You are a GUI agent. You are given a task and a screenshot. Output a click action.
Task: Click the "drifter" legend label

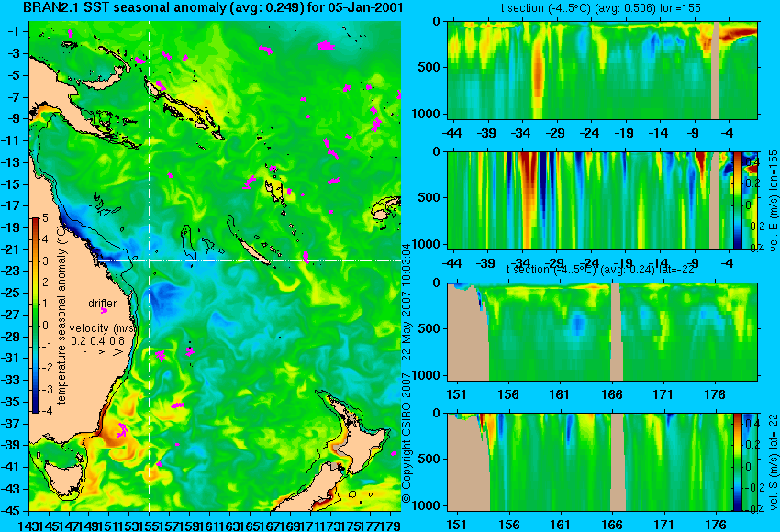coord(103,304)
